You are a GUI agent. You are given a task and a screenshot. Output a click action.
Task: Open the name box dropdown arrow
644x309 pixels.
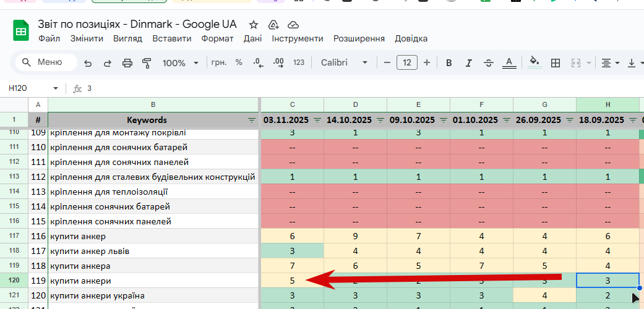[x=56, y=88]
